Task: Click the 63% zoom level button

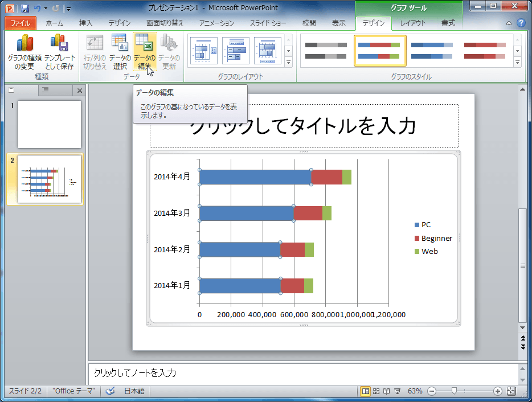Action: point(415,391)
